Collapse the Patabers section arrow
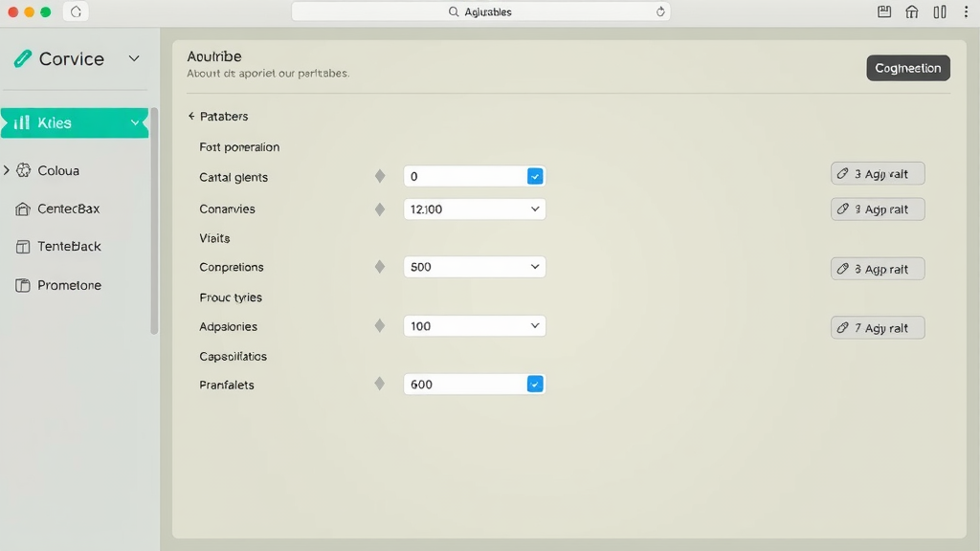This screenshot has width=980, height=551. click(x=191, y=116)
